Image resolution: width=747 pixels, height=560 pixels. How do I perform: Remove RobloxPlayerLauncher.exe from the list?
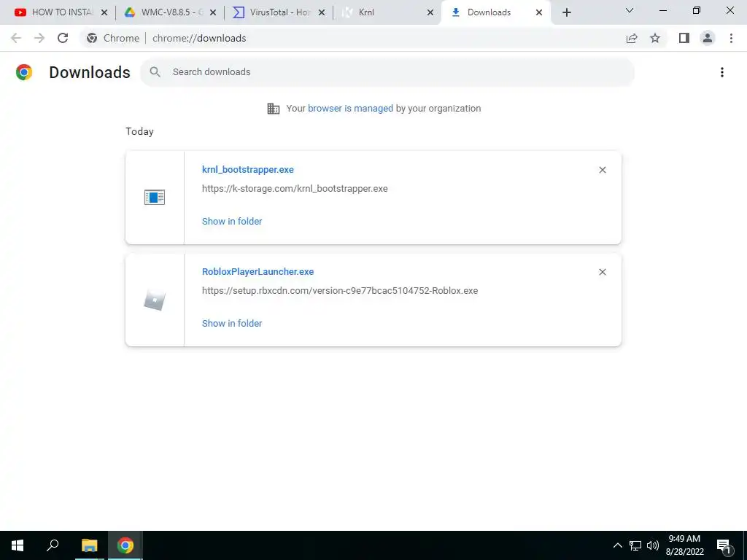point(602,272)
